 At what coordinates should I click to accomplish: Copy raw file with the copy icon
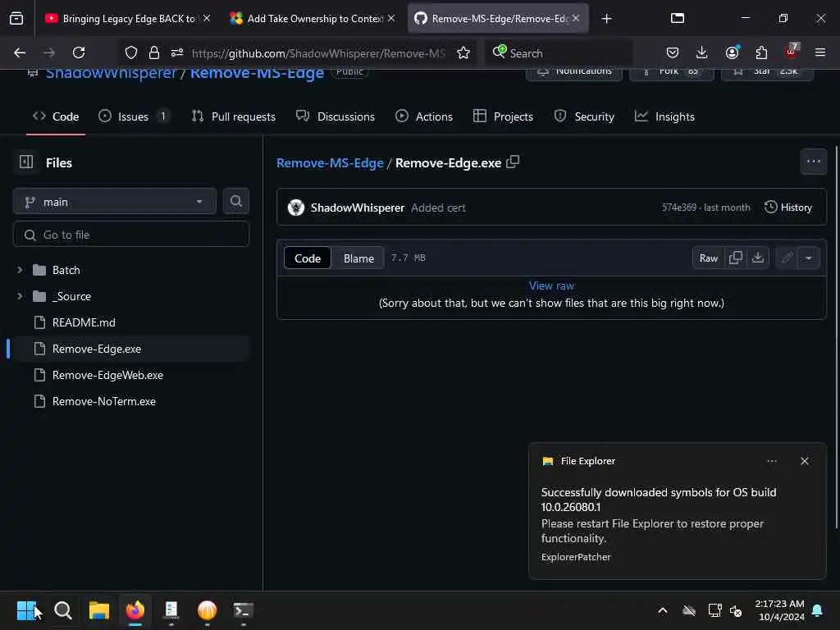[736, 258]
